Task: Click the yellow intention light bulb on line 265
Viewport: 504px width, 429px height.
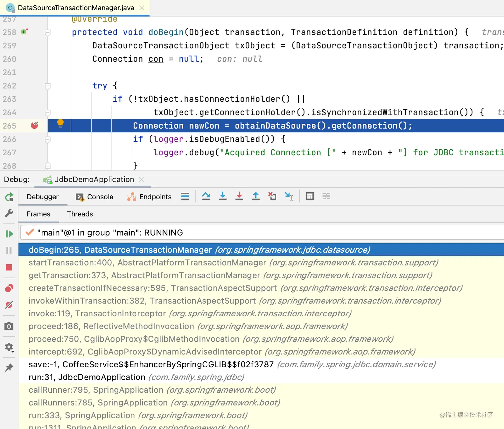Action: 60,123
